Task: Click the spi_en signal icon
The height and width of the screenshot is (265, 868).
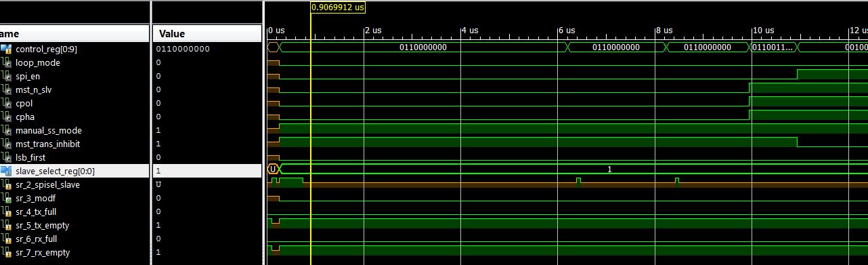Action: tap(6, 76)
